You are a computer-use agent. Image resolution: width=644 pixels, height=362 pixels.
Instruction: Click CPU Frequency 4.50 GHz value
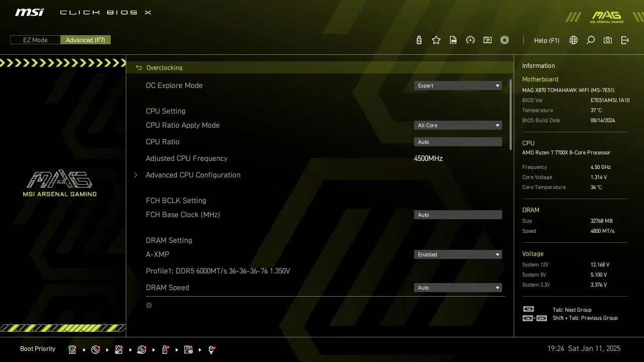(601, 167)
